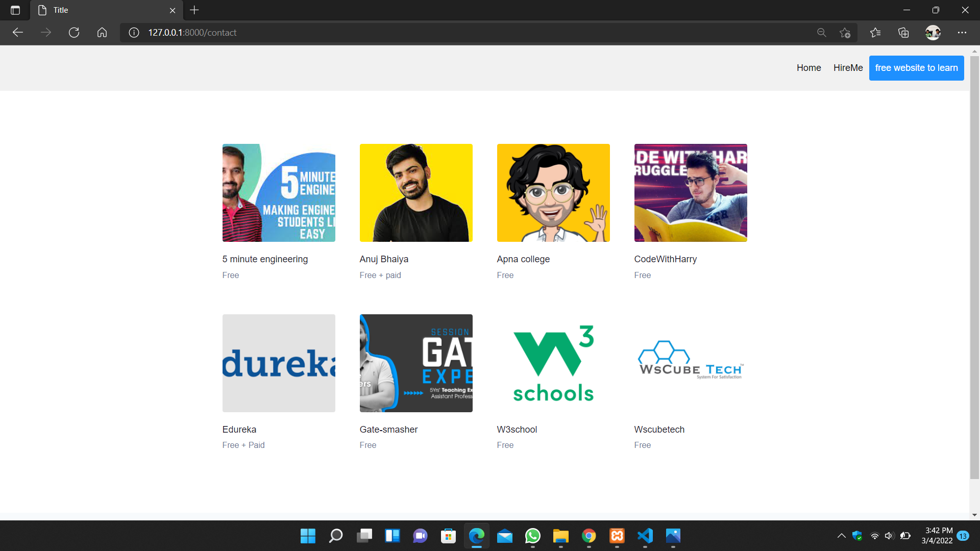Open the Anuj Bhaiya thumbnail image
The width and height of the screenshot is (980, 551).
[x=416, y=193]
